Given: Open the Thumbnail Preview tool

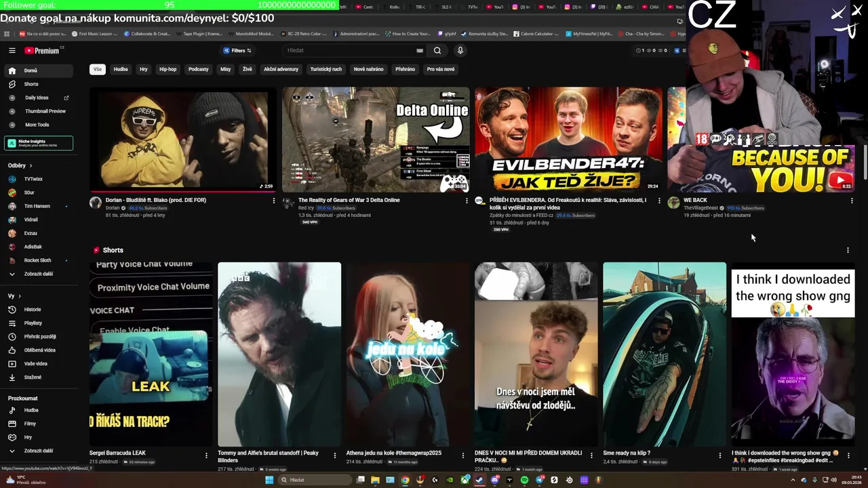Looking at the screenshot, I should tap(38, 111).
